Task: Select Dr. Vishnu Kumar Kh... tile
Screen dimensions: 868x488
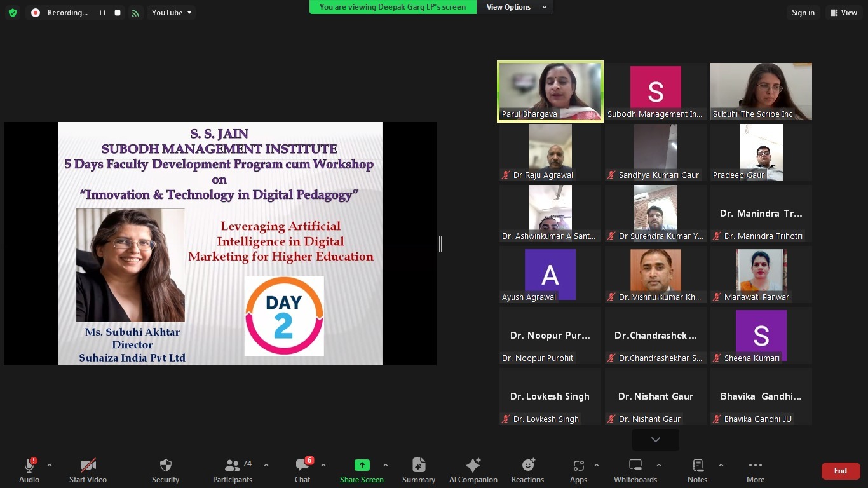Action: coord(656,274)
